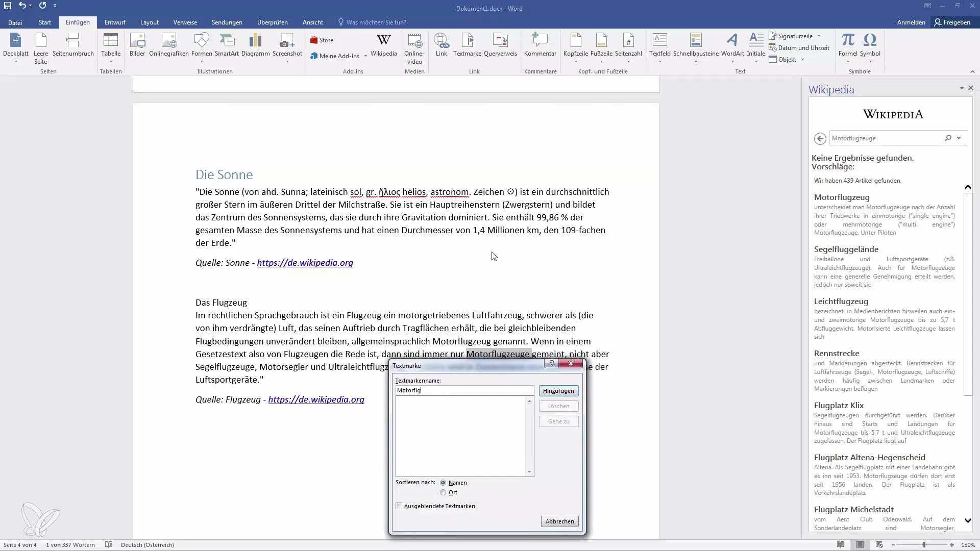Screen dimensions: 980x551
Task: Open the Datei menu
Action: (x=15, y=22)
